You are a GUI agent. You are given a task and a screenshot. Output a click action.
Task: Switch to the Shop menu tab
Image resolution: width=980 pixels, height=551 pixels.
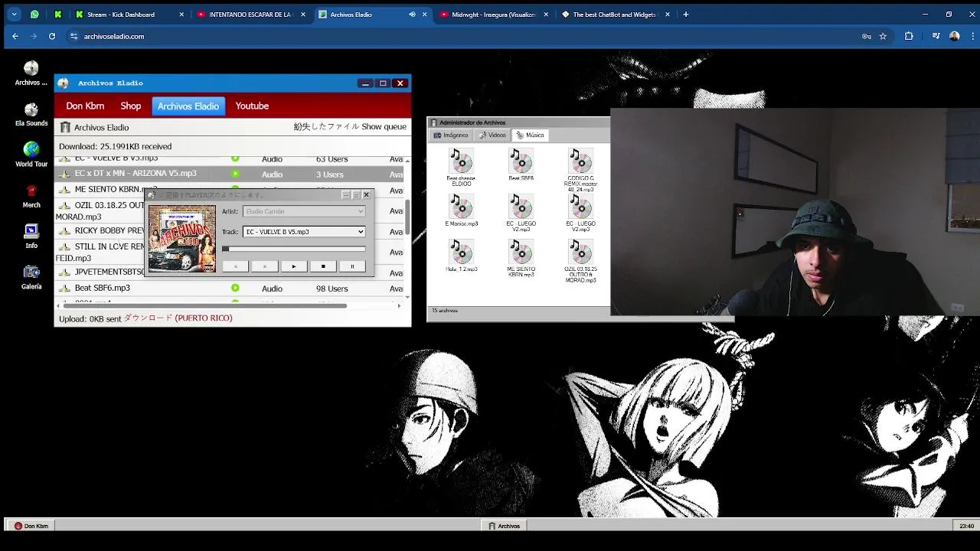(x=130, y=106)
